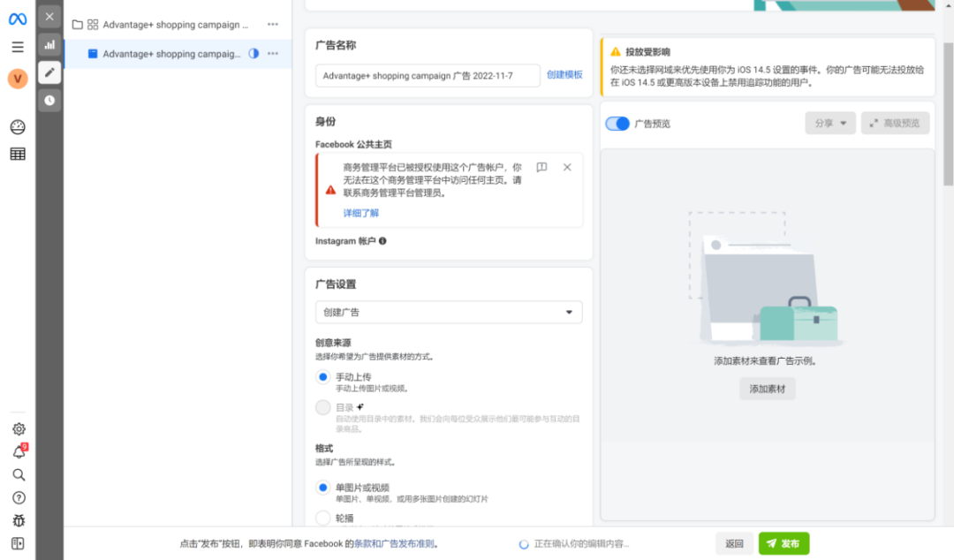Open notifications bell with red badge
The width and height of the screenshot is (954, 560).
(18, 451)
